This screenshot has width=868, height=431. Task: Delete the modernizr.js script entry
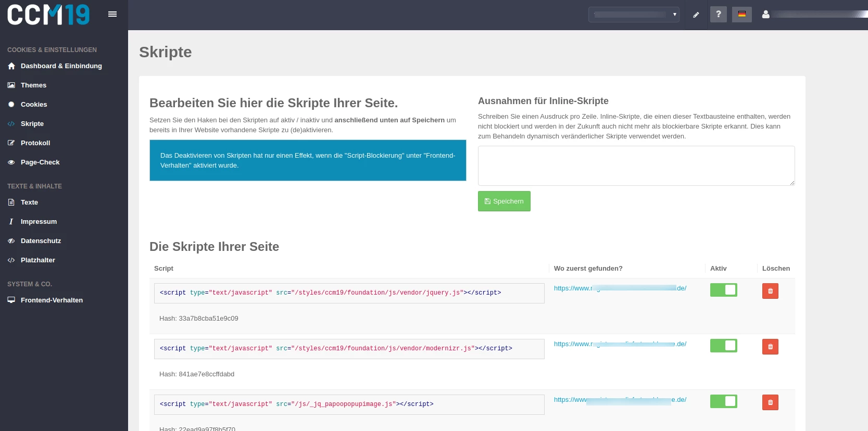pyautogui.click(x=770, y=347)
